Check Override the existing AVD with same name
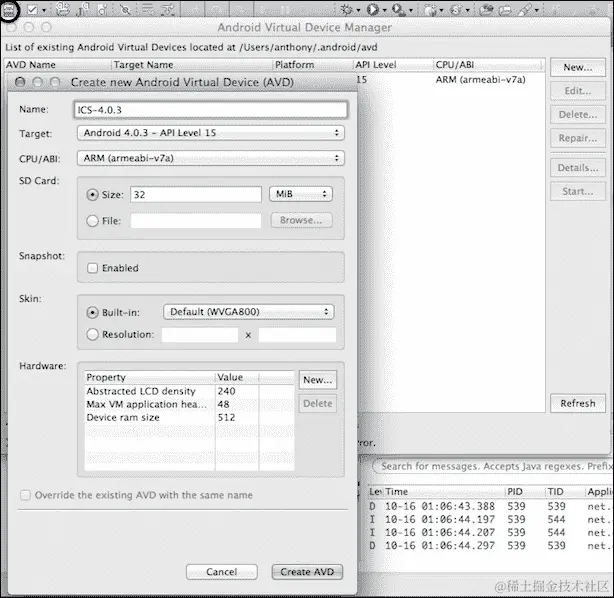Screen dimensions: 614x598 25,495
